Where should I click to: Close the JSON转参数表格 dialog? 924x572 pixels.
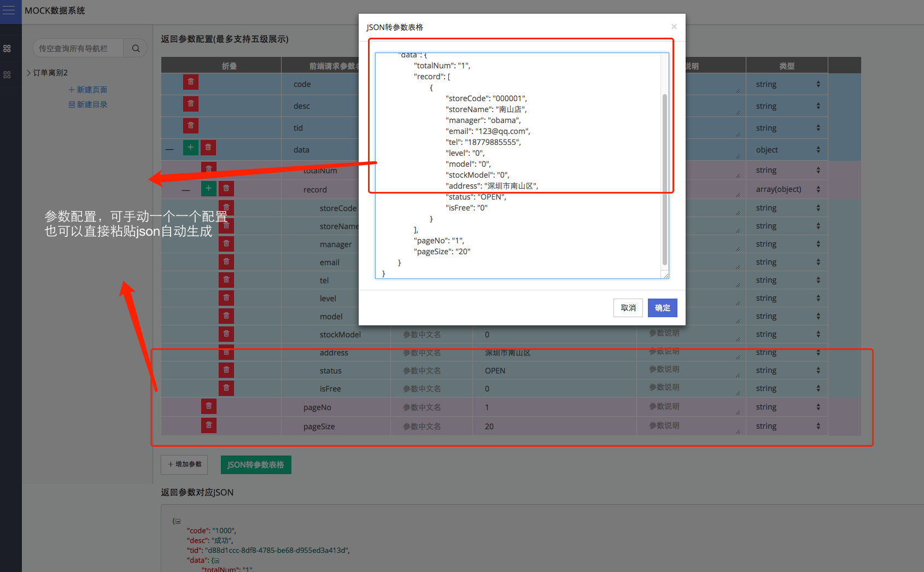coord(674,26)
